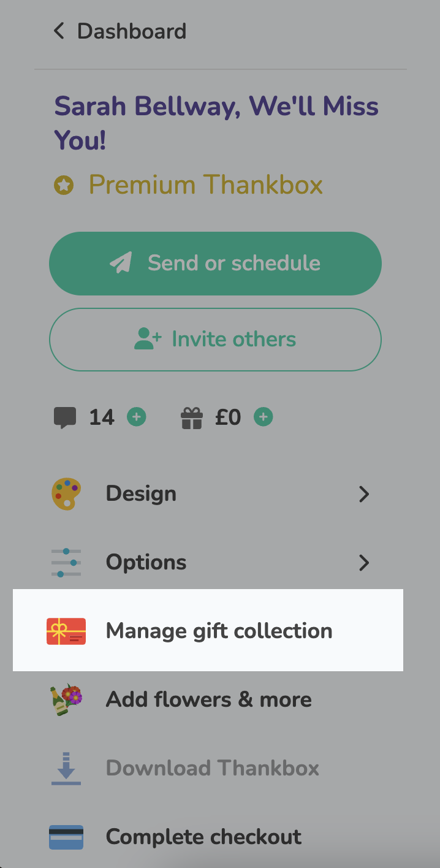Click the red gift box icon
Screen dimensions: 440x868
pos(66,630)
